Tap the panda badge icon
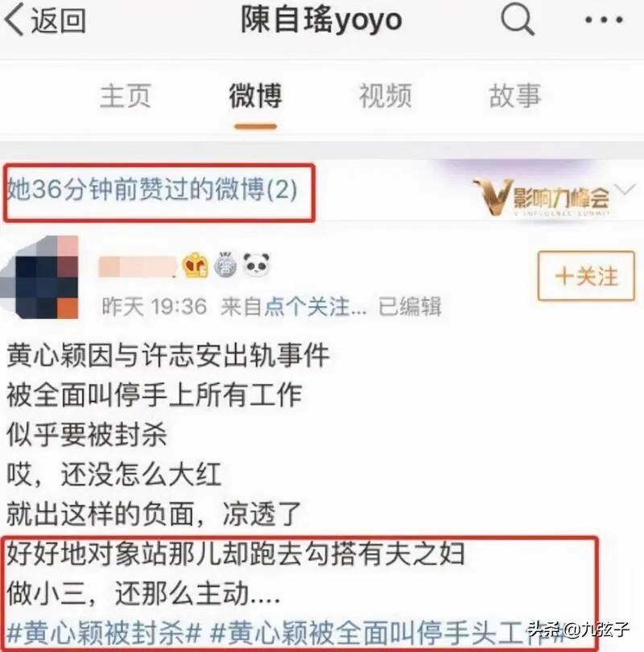This screenshot has width=644, height=652. (256, 265)
